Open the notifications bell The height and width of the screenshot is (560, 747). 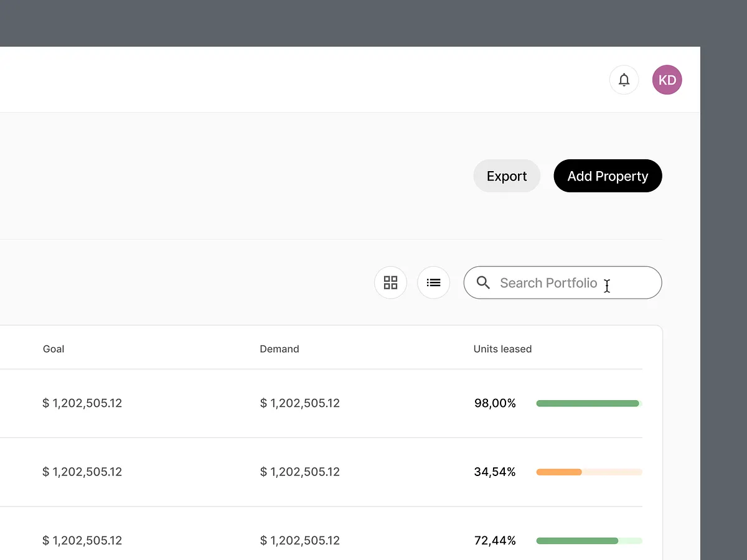pos(624,80)
